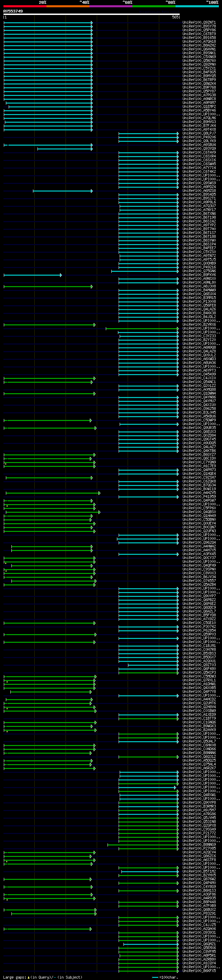Click the UniRef100_C5YZX1 label
This screenshot has width=222, height=980.
pos(199,68)
